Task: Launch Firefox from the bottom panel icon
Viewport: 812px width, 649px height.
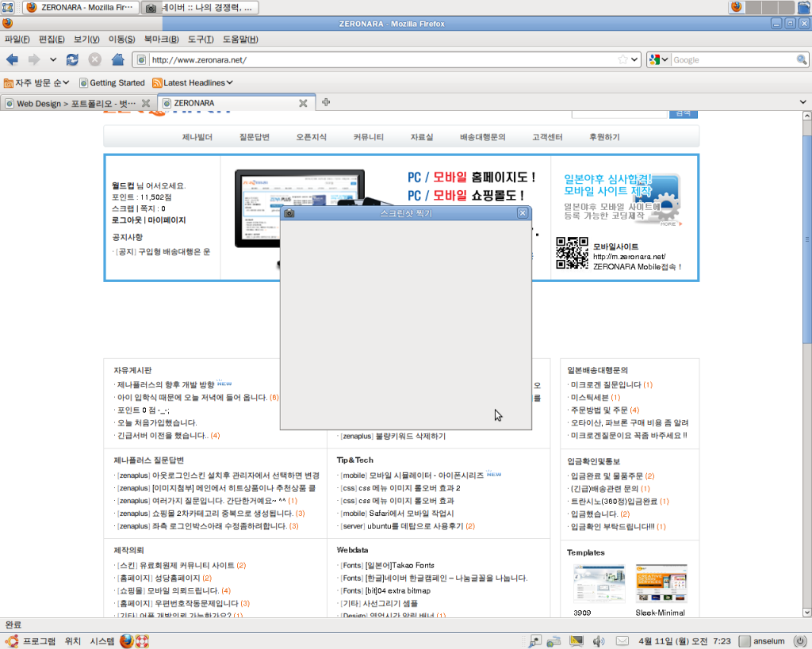Action: point(127,641)
